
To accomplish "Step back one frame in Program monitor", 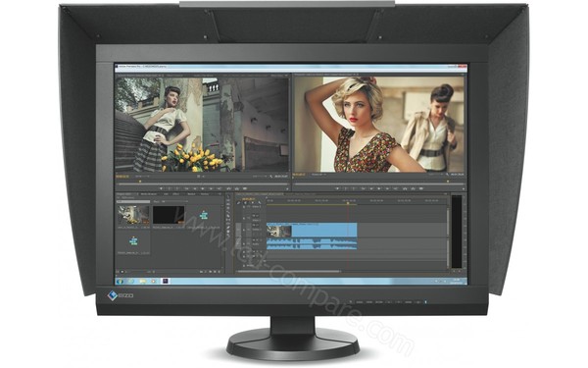I will (x=371, y=188).
